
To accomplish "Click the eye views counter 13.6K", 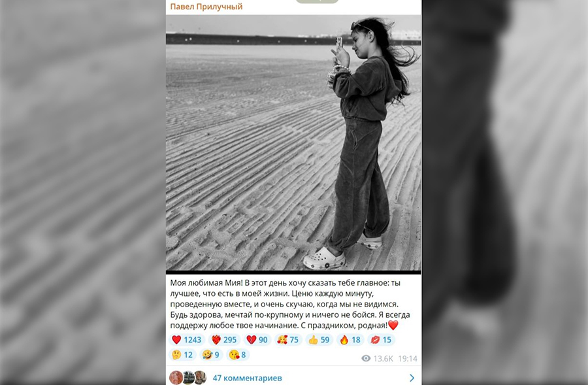I will (377, 359).
